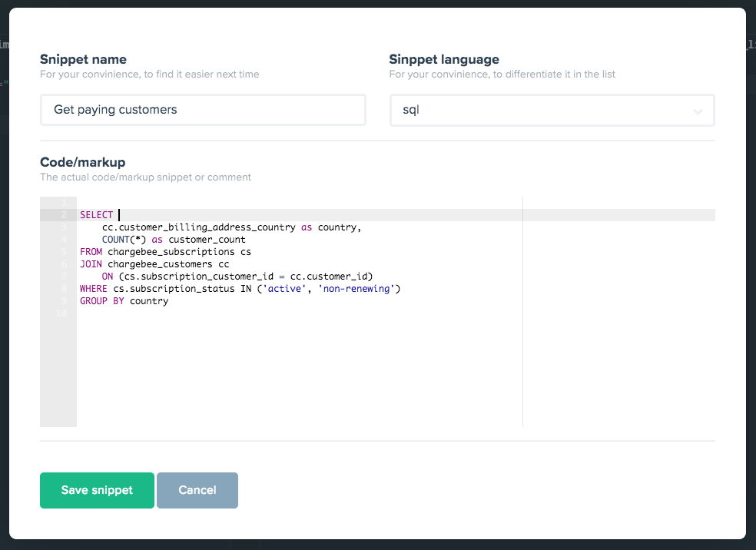This screenshot has height=550, width=756.
Task: Click the Cancel button
Action: (x=197, y=490)
